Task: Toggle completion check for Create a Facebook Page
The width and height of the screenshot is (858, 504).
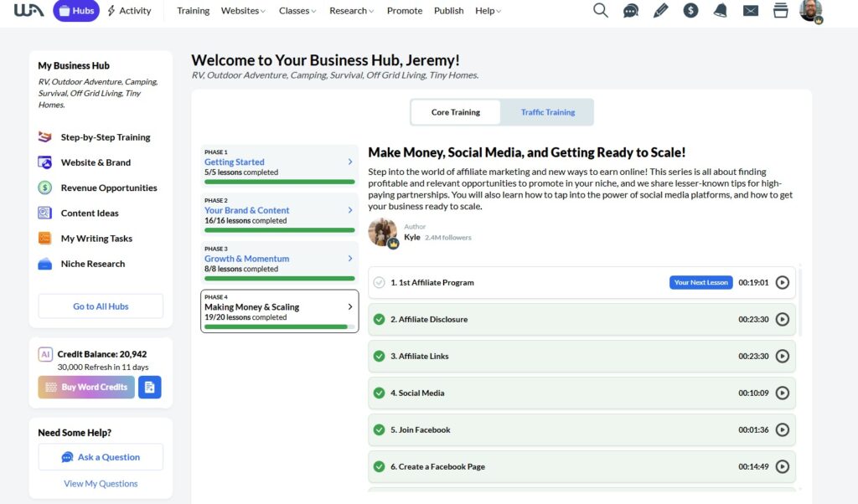Action: 379,466
